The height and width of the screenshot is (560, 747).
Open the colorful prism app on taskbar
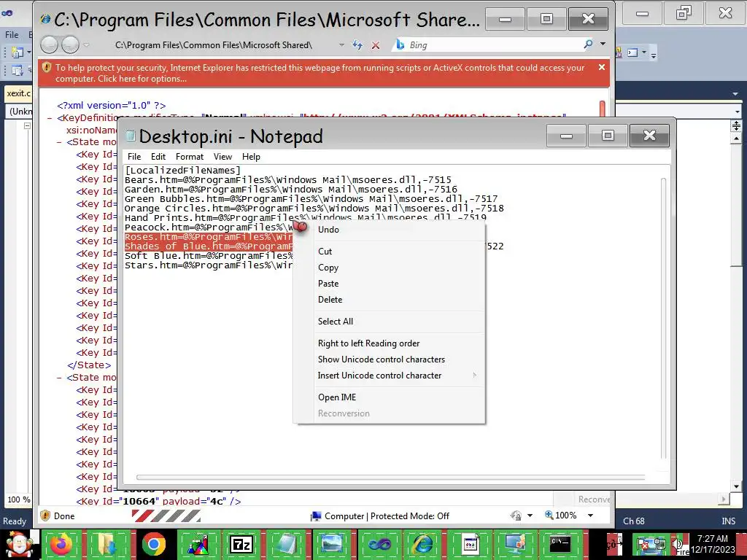pyautogui.click(x=197, y=544)
